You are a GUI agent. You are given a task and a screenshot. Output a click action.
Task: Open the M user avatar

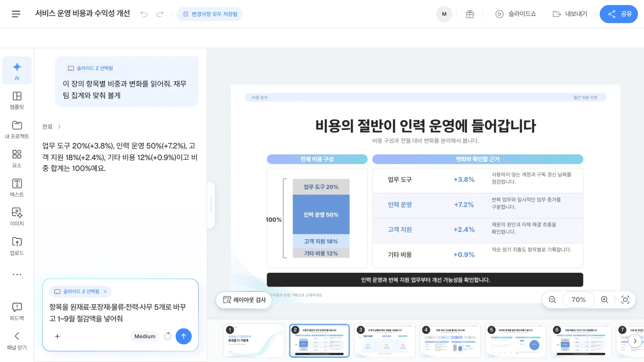pos(444,14)
